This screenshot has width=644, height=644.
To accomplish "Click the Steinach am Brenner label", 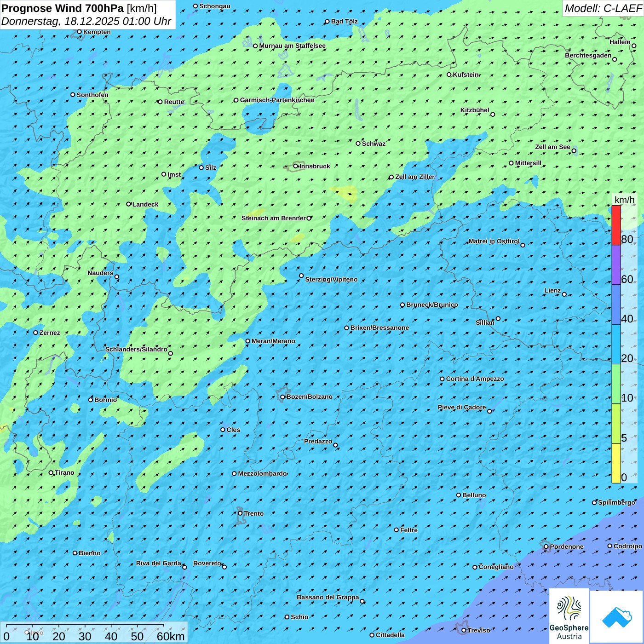I will [274, 218].
